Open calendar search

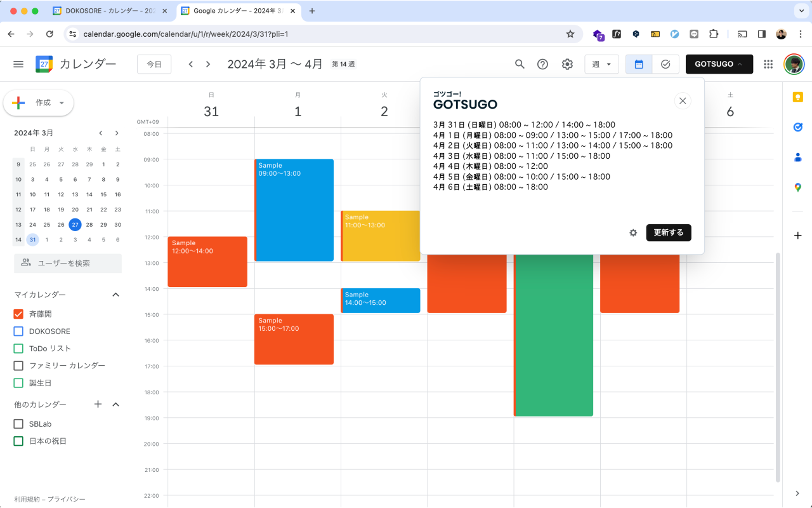click(520, 64)
